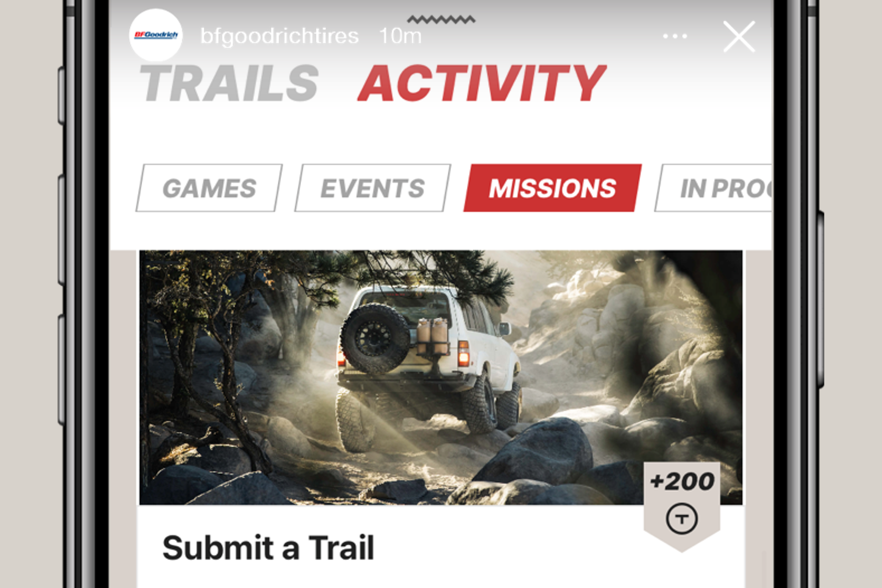The height and width of the screenshot is (588, 882).
Task: Select the ACTIVITY section heading
Action: point(482,83)
